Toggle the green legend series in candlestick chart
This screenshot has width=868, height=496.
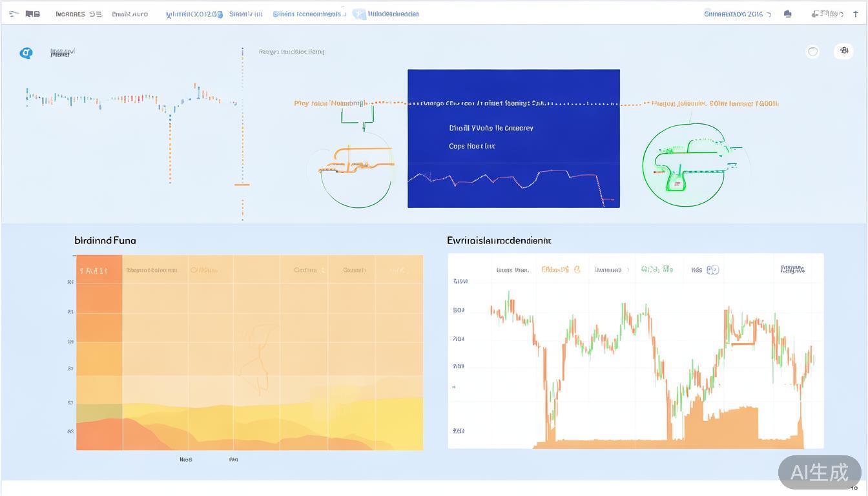click(x=657, y=269)
